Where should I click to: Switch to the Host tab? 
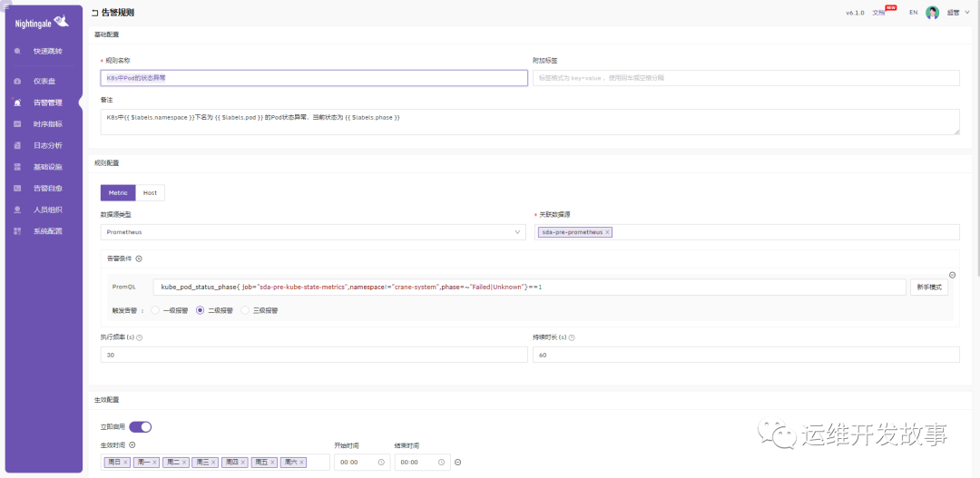coord(150,192)
